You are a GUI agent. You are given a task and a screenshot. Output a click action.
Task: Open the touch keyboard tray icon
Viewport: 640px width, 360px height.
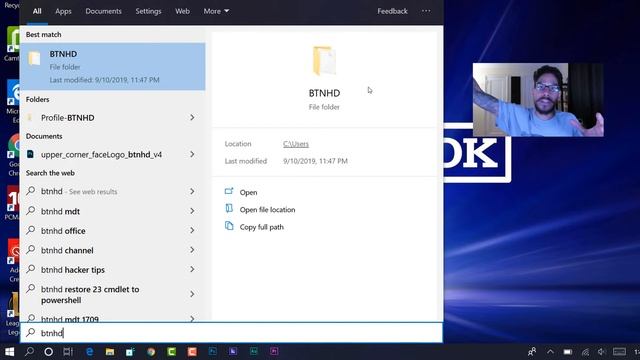(619, 351)
